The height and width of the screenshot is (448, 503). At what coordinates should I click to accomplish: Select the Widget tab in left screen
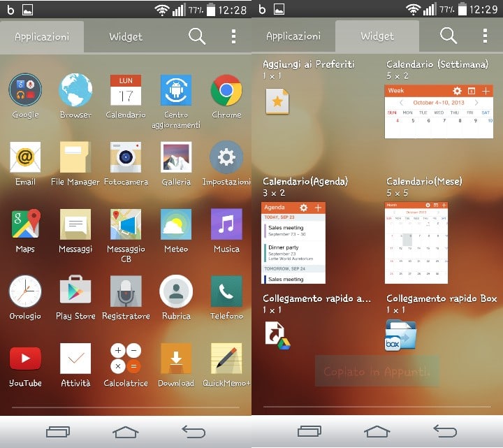tap(126, 36)
